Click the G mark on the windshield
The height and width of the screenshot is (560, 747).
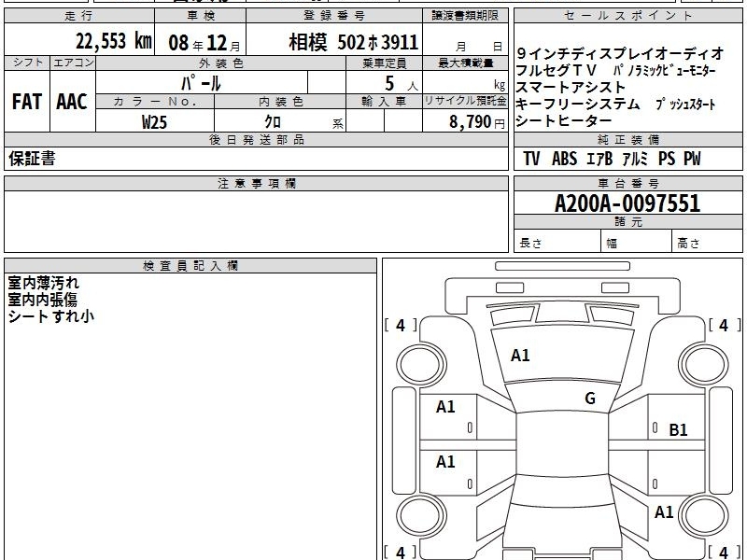pyautogui.click(x=590, y=399)
